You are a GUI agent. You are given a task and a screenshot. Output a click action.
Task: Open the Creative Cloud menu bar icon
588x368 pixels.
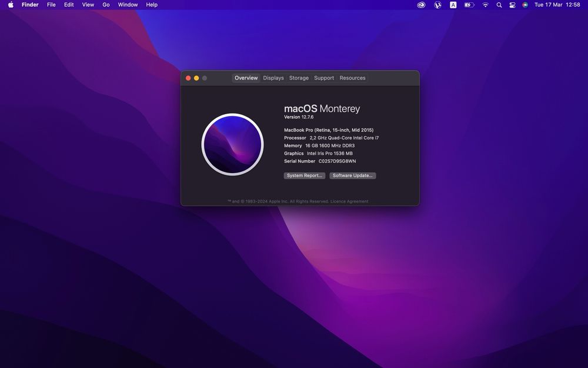coord(421,5)
